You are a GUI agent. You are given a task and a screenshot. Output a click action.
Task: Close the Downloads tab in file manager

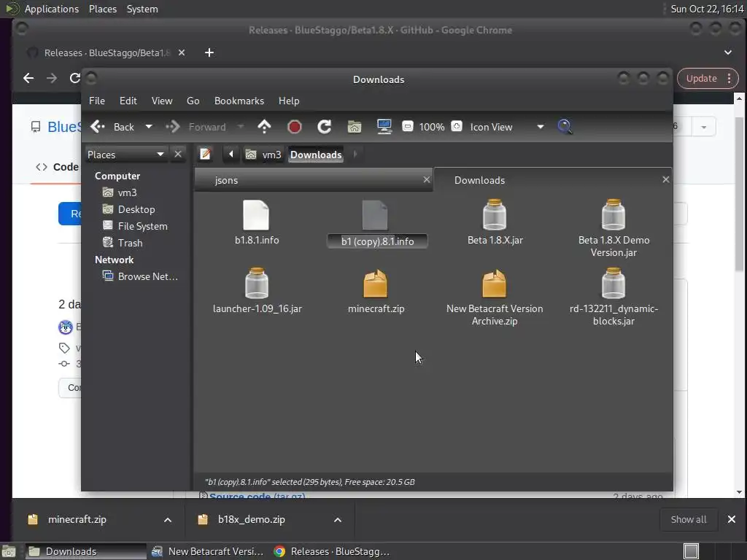[x=665, y=179]
